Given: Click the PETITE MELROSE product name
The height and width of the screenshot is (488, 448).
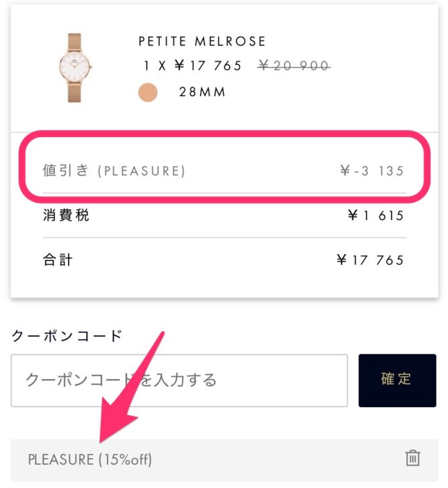Looking at the screenshot, I should click(x=202, y=41).
